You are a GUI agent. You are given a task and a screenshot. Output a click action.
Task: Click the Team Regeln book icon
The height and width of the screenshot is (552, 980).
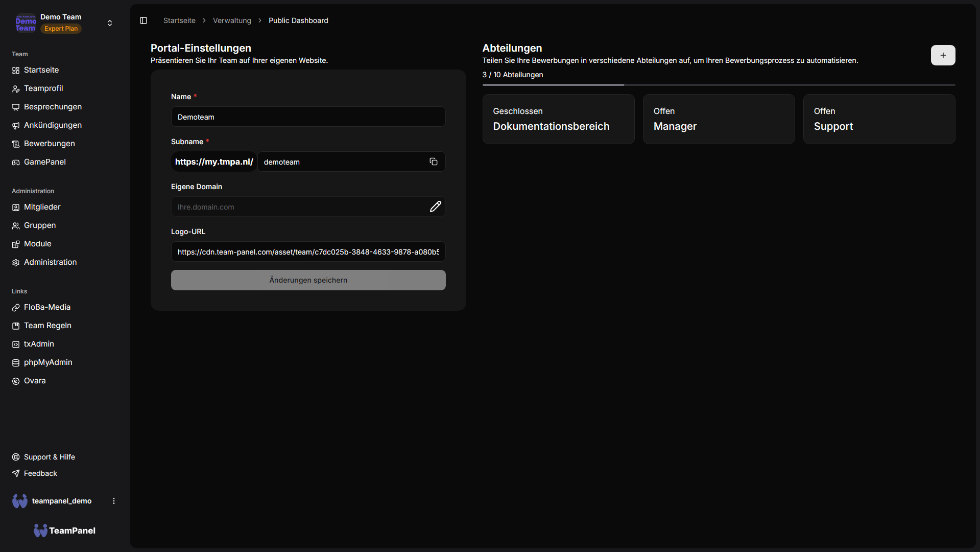[16, 326]
